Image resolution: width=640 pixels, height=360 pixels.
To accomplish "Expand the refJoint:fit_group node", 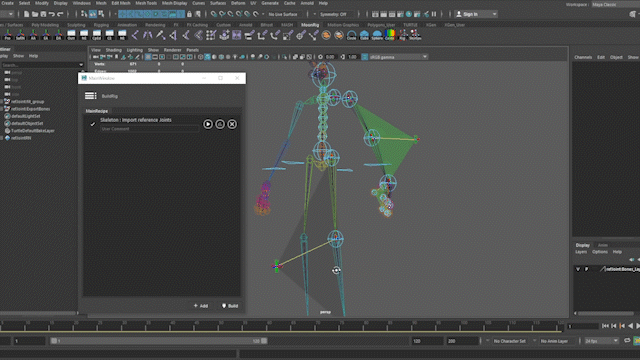I will click(x=2, y=102).
